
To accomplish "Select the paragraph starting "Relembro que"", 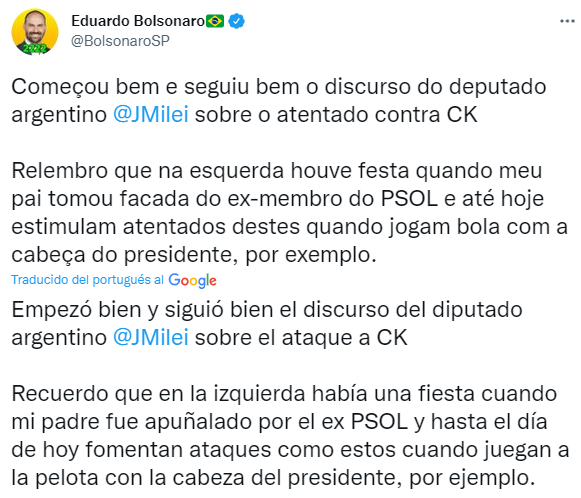I will [x=289, y=213].
